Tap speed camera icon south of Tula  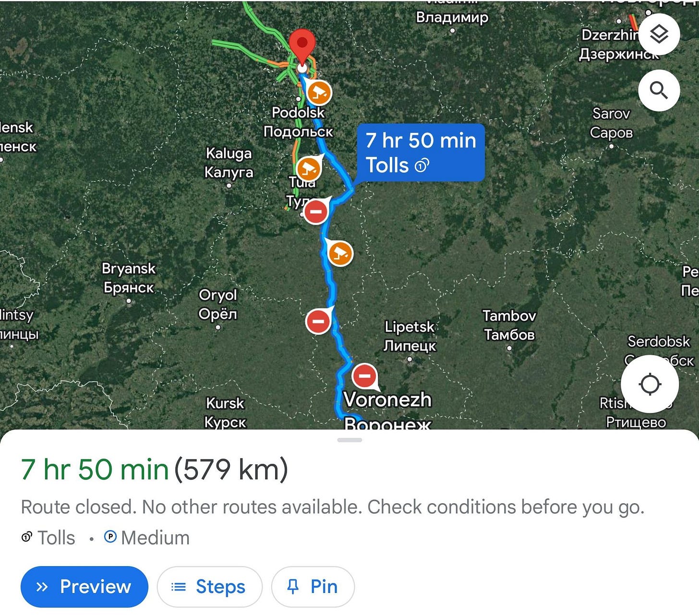click(340, 253)
